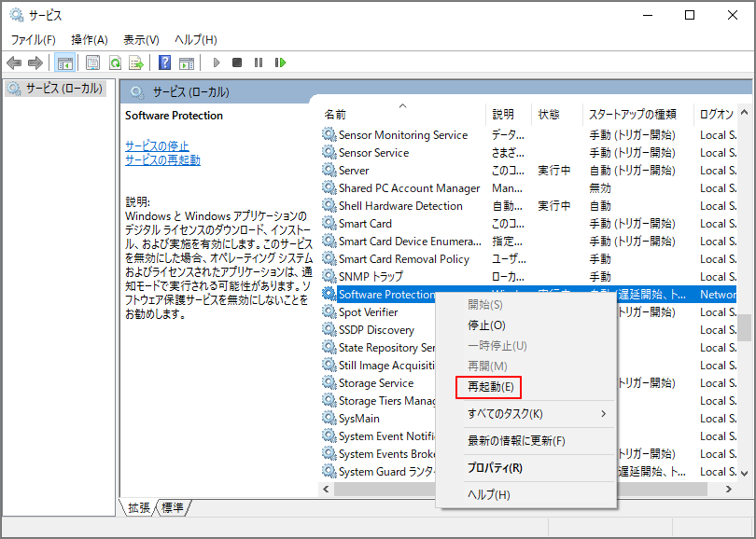Choose 再起動(E) in the context menu
Viewport: 756px width, 539px height.
point(526,387)
